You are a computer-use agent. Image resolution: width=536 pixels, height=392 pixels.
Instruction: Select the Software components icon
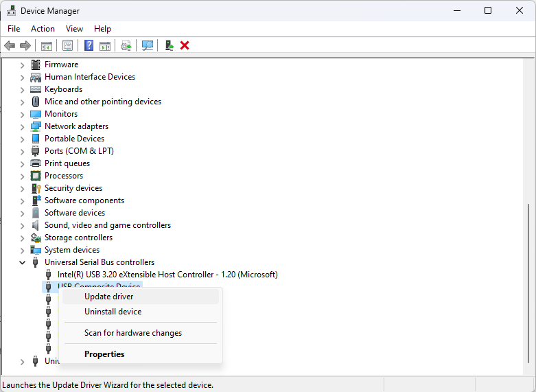pos(36,200)
